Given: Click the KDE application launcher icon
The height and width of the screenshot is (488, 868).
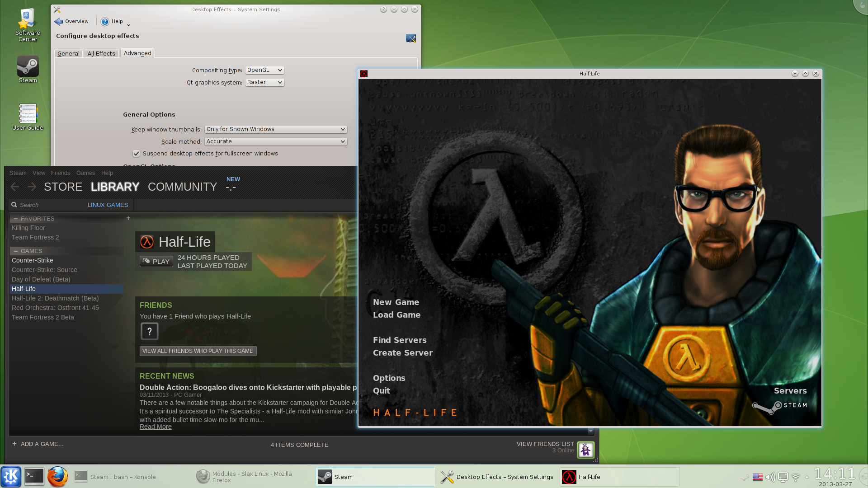Looking at the screenshot, I should 11,476.
